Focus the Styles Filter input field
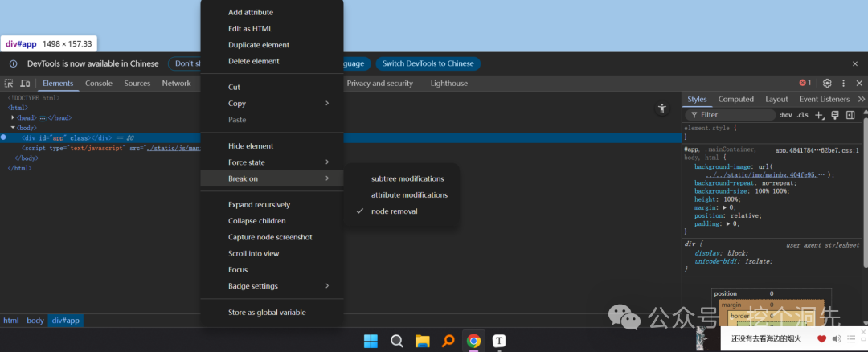Image resolution: width=868 pixels, height=352 pixels. click(731, 115)
